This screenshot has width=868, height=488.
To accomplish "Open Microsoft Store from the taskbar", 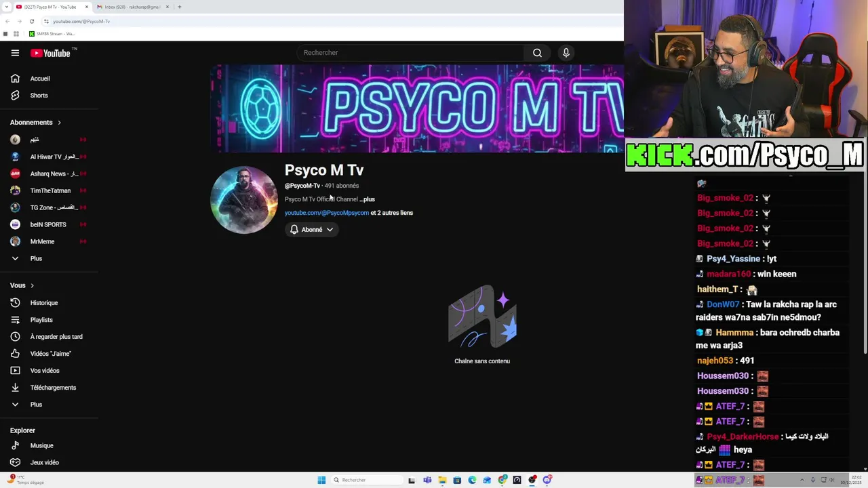I will tap(457, 480).
